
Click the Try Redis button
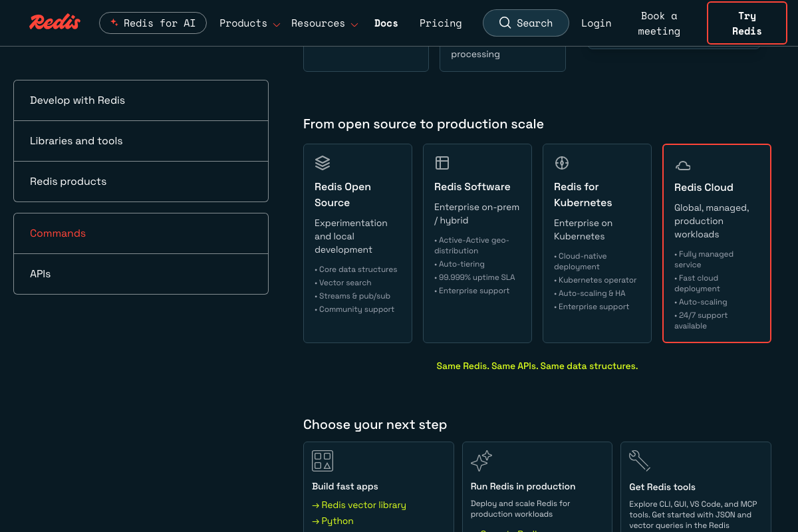(747, 23)
